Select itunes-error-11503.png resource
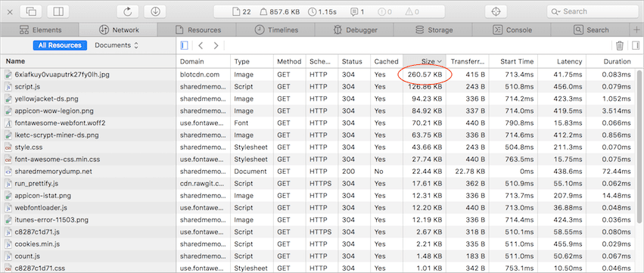This screenshot has height=273, width=644. 318,219
